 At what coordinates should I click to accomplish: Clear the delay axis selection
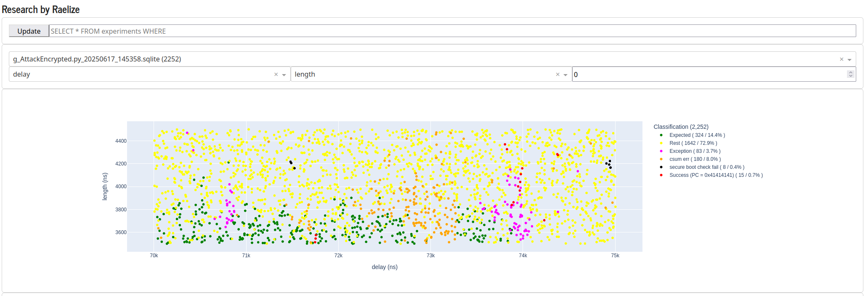coord(276,75)
